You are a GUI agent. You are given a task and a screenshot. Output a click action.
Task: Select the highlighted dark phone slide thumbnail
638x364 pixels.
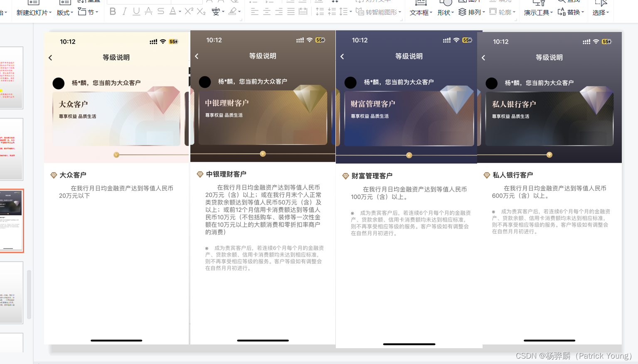[12, 221]
